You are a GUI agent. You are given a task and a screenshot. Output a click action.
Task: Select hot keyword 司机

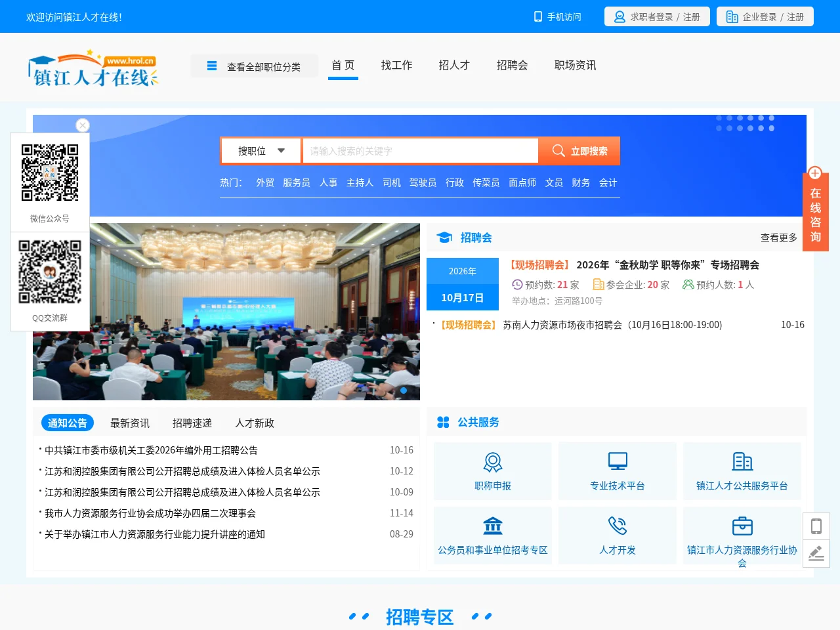coord(392,182)
